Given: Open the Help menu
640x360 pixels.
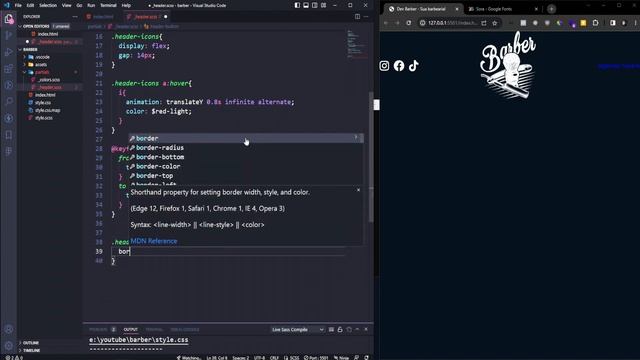Looking at the screenshot, I should click(x=126, y=5).
